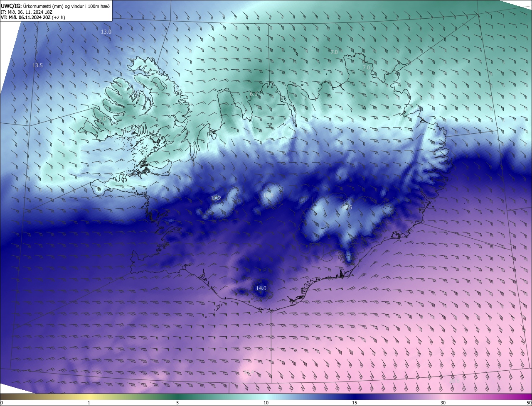
Task: Click the 'VT: Mið. 06.11.2024 20Z (+2 h)' line
Action: point(33,17)
